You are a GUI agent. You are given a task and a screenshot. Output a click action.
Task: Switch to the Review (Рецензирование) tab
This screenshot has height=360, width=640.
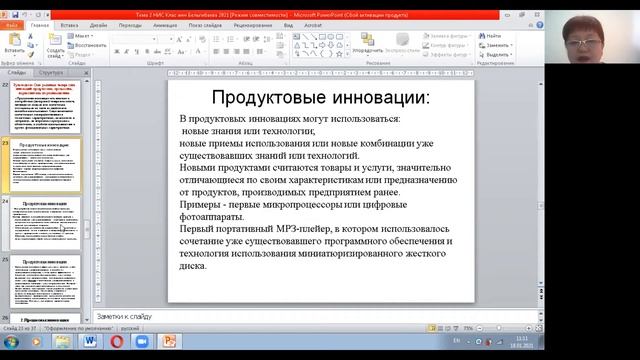pyautogui.click(x=253, y=25)
